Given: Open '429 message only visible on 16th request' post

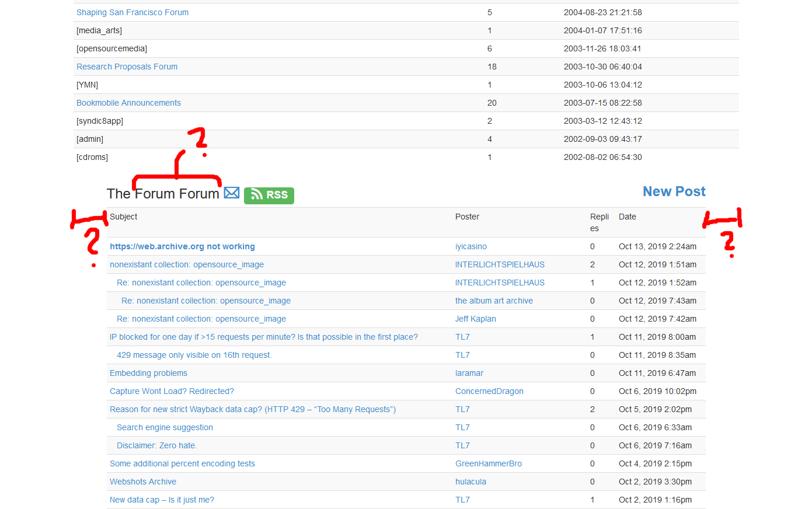Looking at the screenshot, I should pos(194,355).
